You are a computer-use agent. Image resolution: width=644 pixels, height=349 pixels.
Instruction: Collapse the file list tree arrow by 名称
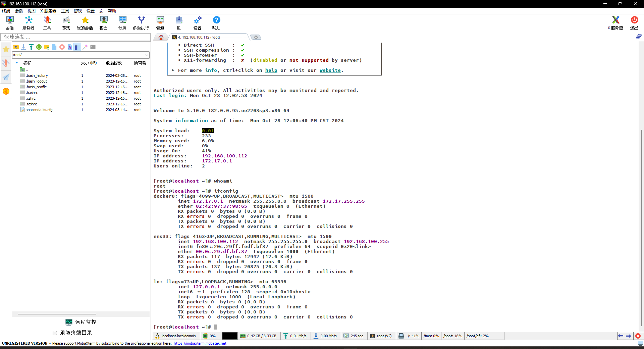17,63
